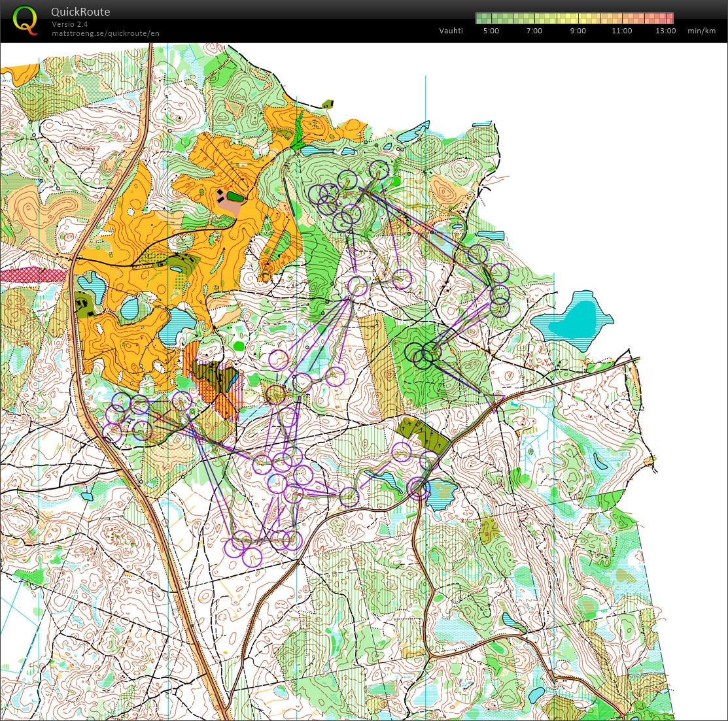
Task: Click the 11:00 pace scale label
Action: click(621, 31)
